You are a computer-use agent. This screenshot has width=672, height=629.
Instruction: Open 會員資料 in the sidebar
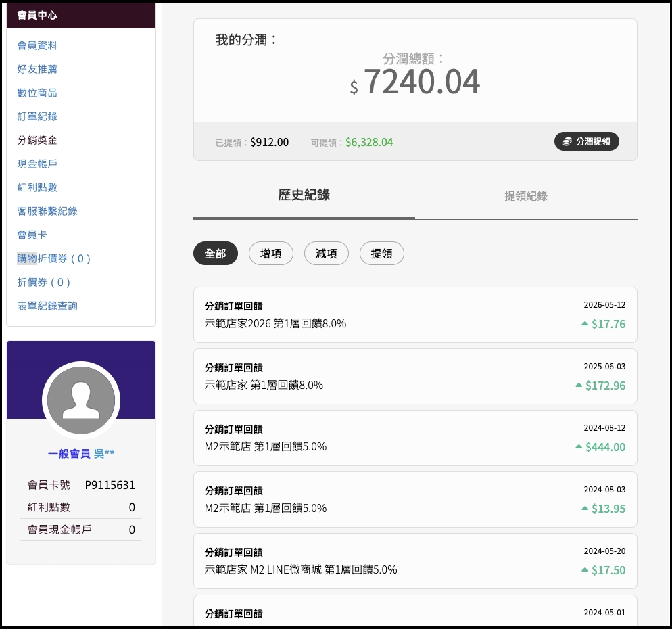[x=37, y=45]
